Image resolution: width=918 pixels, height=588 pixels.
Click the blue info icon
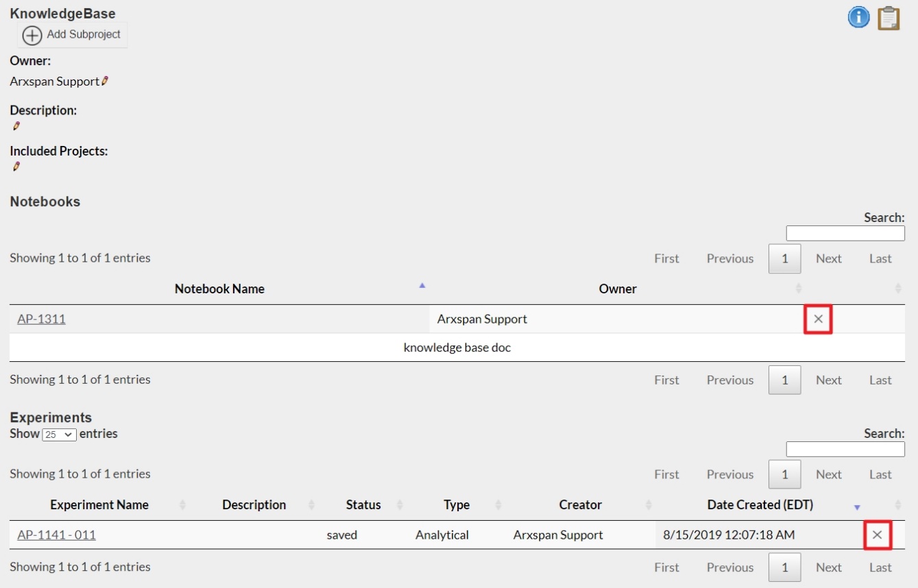pyautogui.click(x=858, y=17)
